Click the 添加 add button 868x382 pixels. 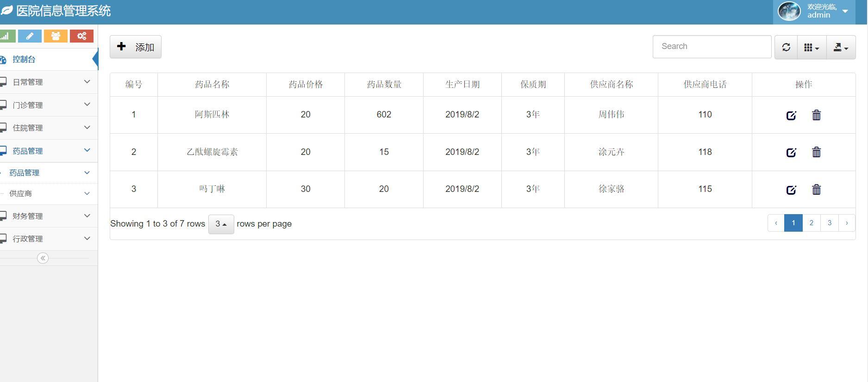pyautogui.click(x=136, y=47)
